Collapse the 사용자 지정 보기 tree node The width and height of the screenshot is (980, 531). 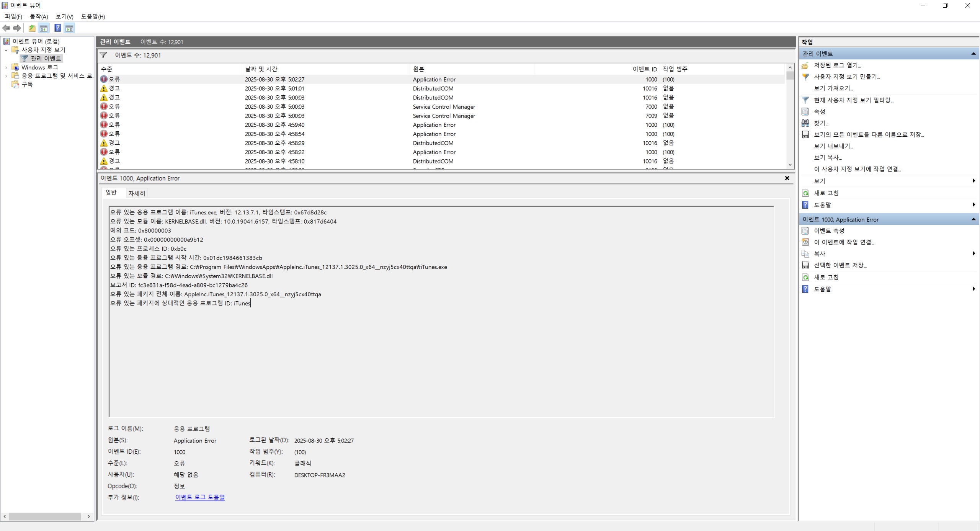point(6,50)
